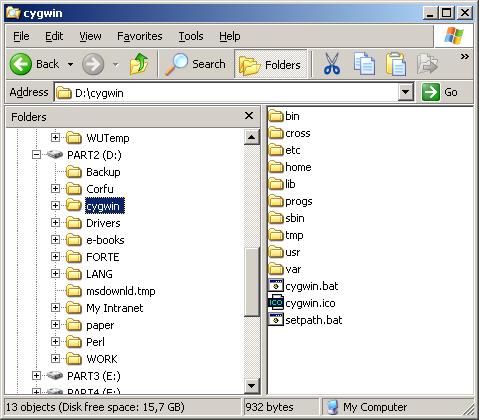Select the Backup folder in tree
479x420 pixels.
point(93,172)
